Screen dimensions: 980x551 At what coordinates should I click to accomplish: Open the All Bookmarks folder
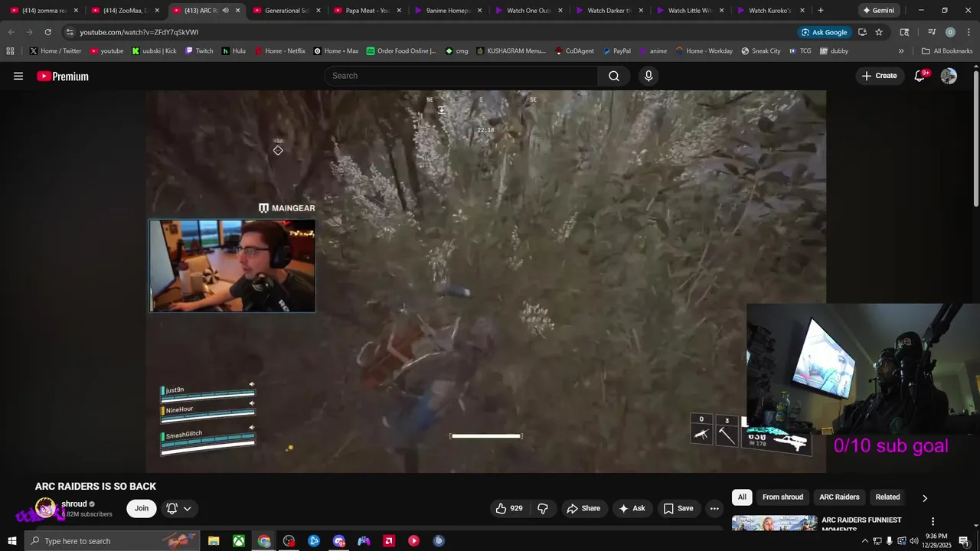(947, 51)
